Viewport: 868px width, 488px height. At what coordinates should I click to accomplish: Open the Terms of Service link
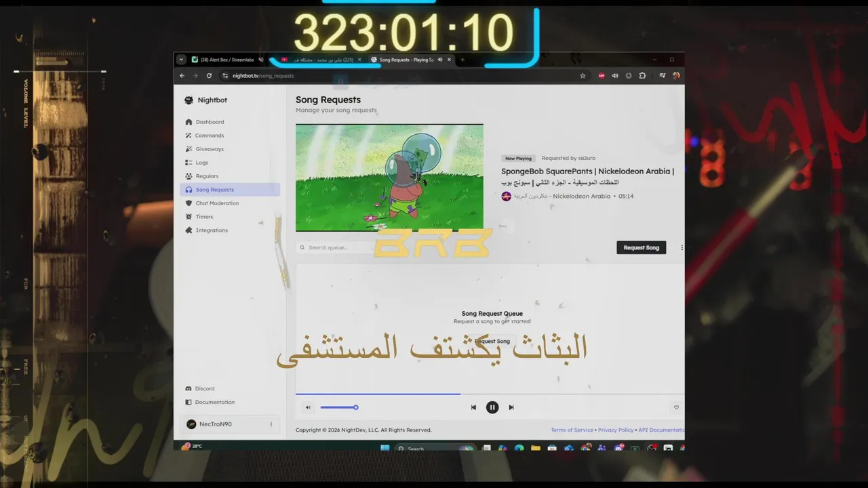pyautogui.click(x=572, y=430)
